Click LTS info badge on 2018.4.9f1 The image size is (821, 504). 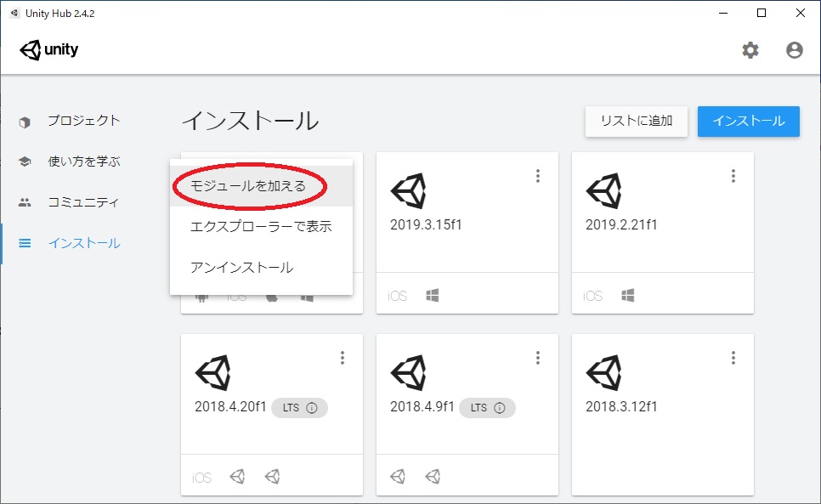[488, 408]
